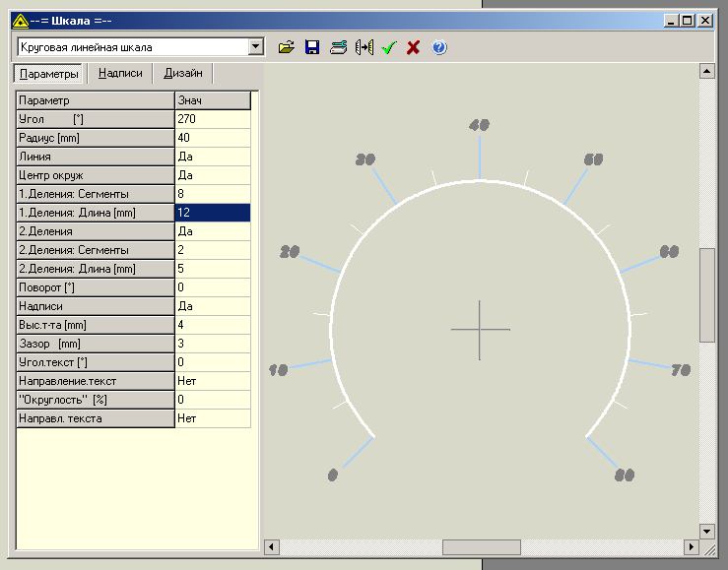Image resolution: width=728 pixels, height=570 pixels.
Task: Select the Параметры tab
Action: coord(49,74)
